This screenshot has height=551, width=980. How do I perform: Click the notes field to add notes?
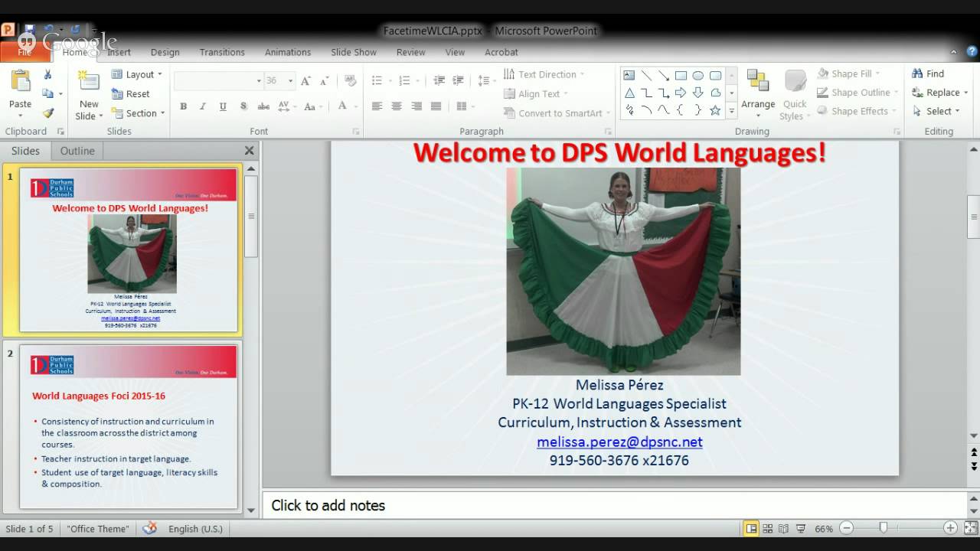615,505
